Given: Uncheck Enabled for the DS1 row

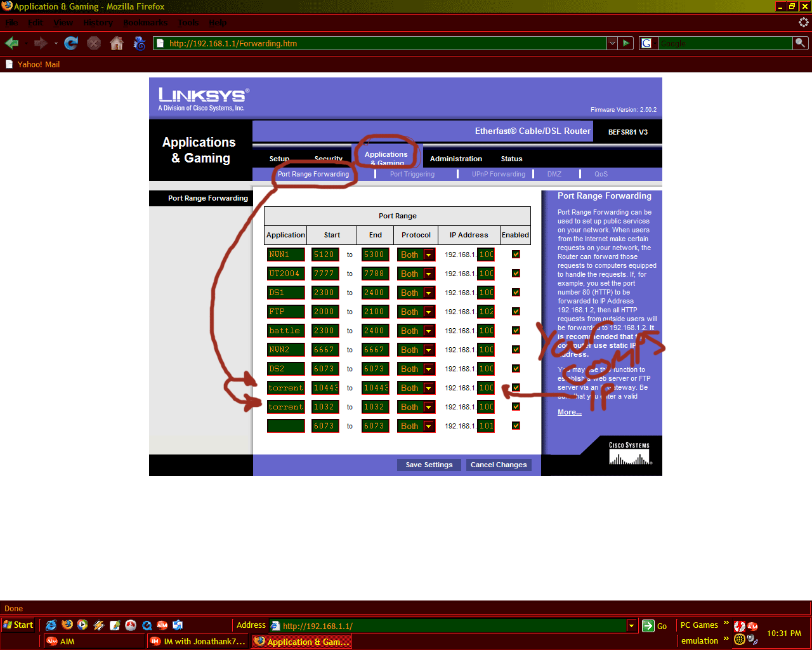Looking at the screenshot, I should [516, 292].
